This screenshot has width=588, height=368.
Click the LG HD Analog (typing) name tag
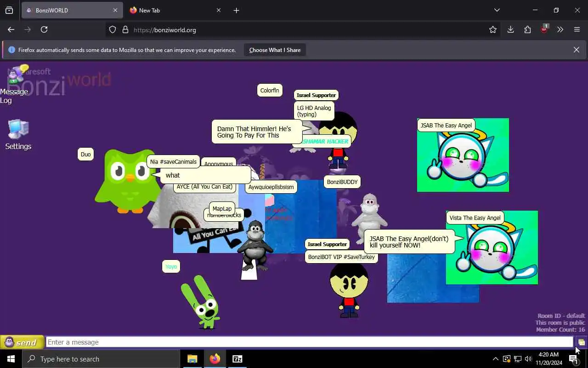[314, 111]
